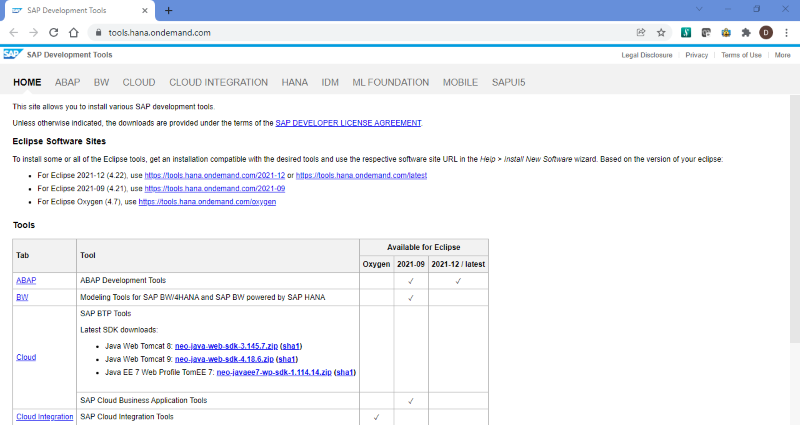Viewport: 800px width, 425px height.
Task: Click 'ABAP Development Tools' table cell
Action: click(218, 281)
